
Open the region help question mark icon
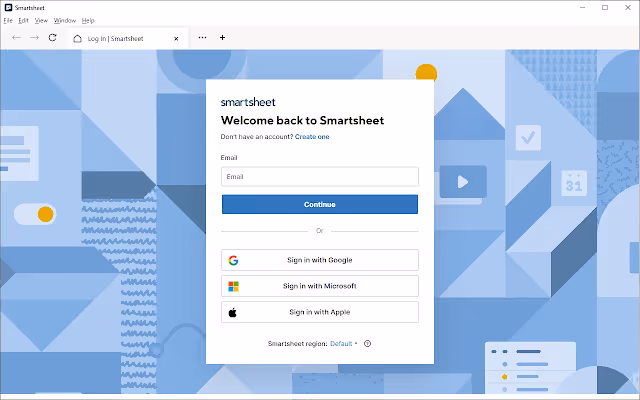tap(367, 344)
